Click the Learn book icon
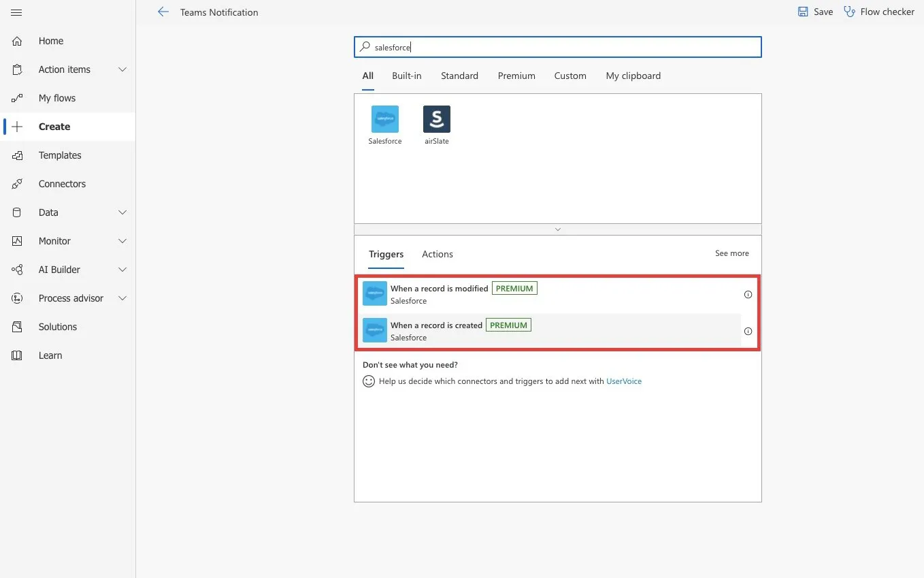This screenshot has height=578, width=924. (x=17, y=355)
